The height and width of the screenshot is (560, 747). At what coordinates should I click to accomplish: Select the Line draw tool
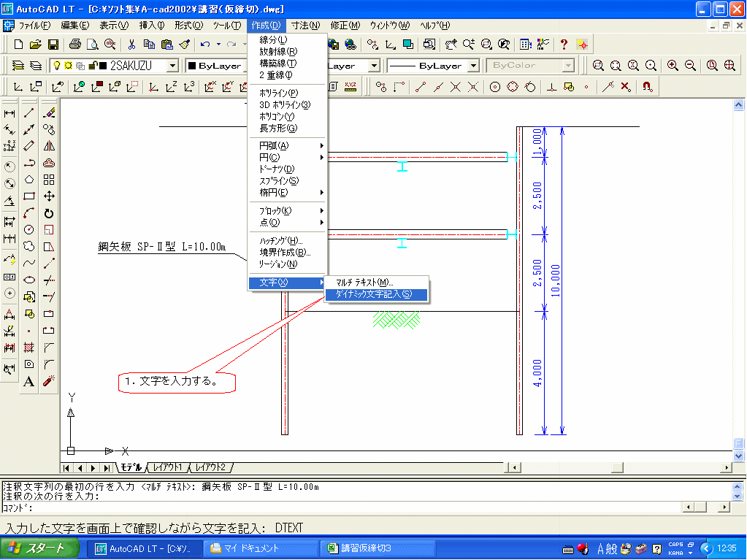(x=29, y=113)
